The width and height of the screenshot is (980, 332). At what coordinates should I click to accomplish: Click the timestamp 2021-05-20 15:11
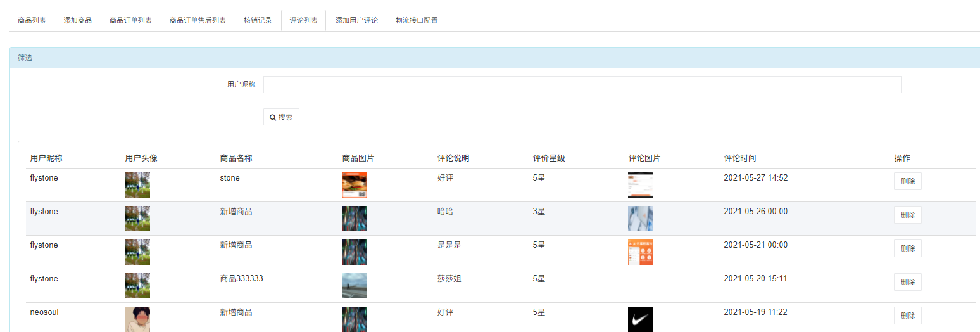pyautogui.click(x=755, y=279)
